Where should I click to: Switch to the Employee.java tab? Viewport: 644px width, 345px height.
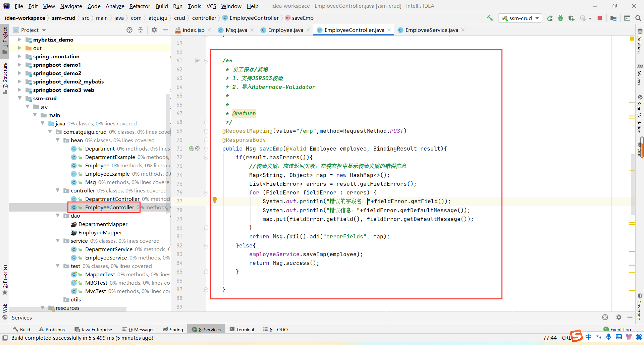click(x=285, y=30)
